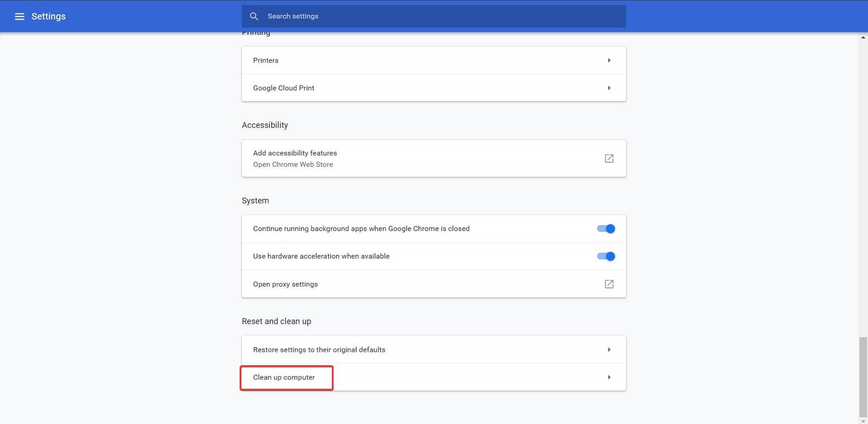The image size is (868, 424).
Task: Click the vertical scrollbar thumb
Action: pos(863,376)
